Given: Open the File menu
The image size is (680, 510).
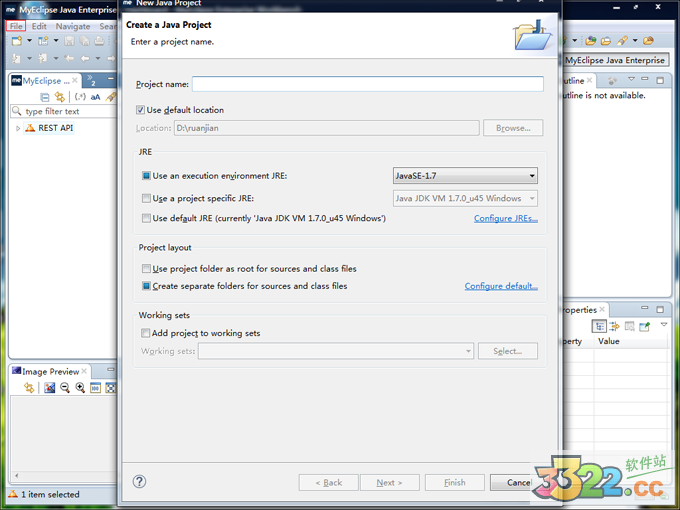Looking at the screenshot, I should coord(16,26).
